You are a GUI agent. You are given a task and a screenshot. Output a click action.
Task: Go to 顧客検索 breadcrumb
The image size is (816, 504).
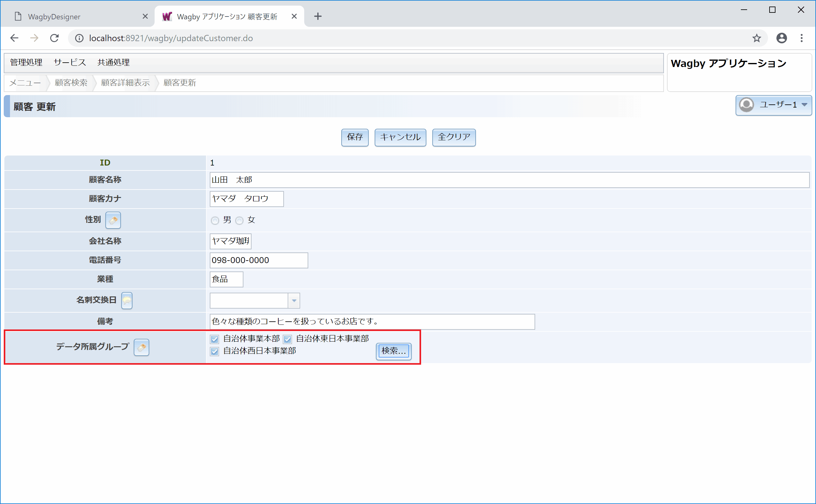tap(71, 83)
